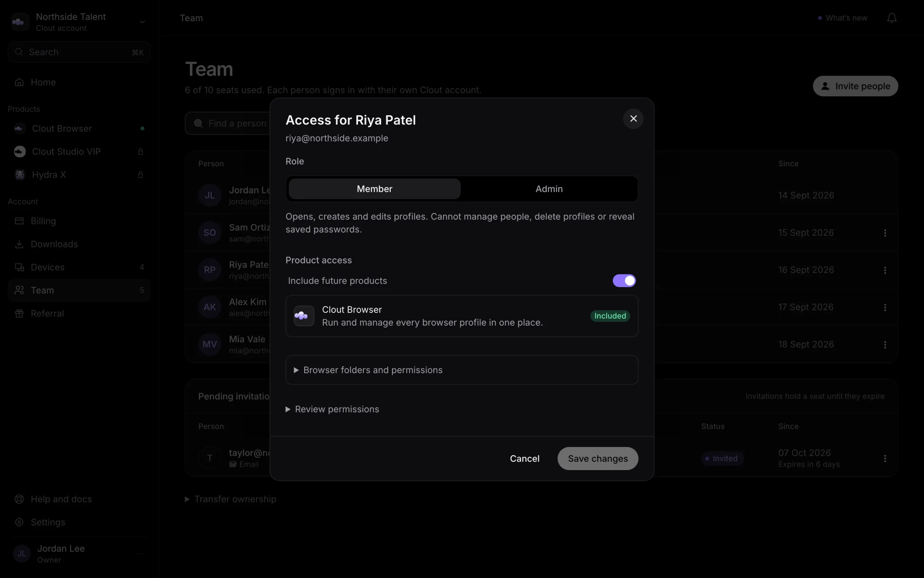This screenshot has width=924, height=578.
Task: Expand Transfer ownership section
Action: [231, 499]
